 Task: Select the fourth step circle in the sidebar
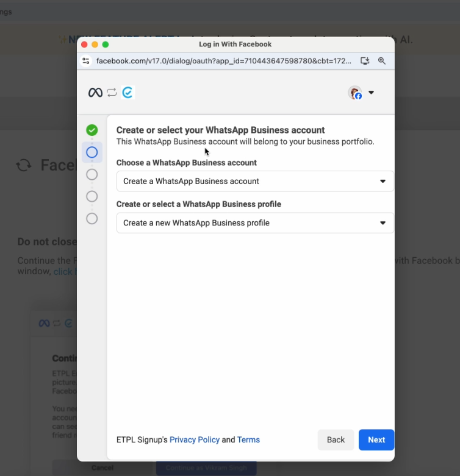(x=92, y=196)
